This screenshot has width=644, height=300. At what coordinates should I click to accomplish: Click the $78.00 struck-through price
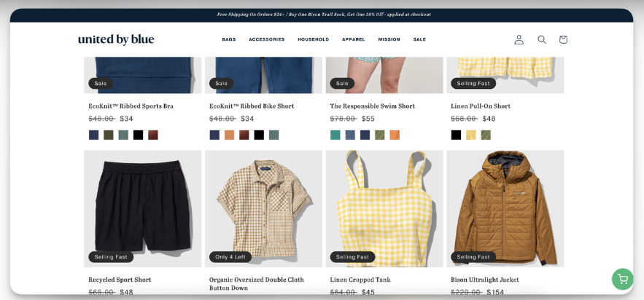pos(344,119)
